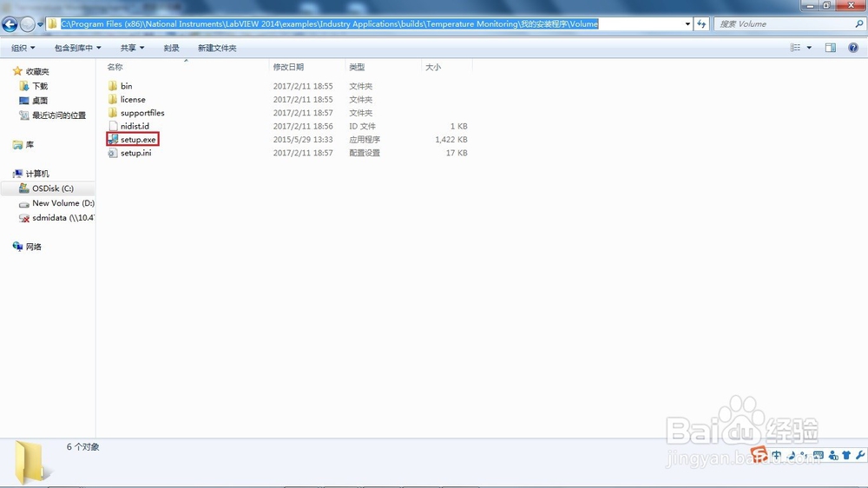Image resolution: width=868 pixels, height=488 pixels.
Task: Click the 配置设置 type cell
Action: point(365,153)
